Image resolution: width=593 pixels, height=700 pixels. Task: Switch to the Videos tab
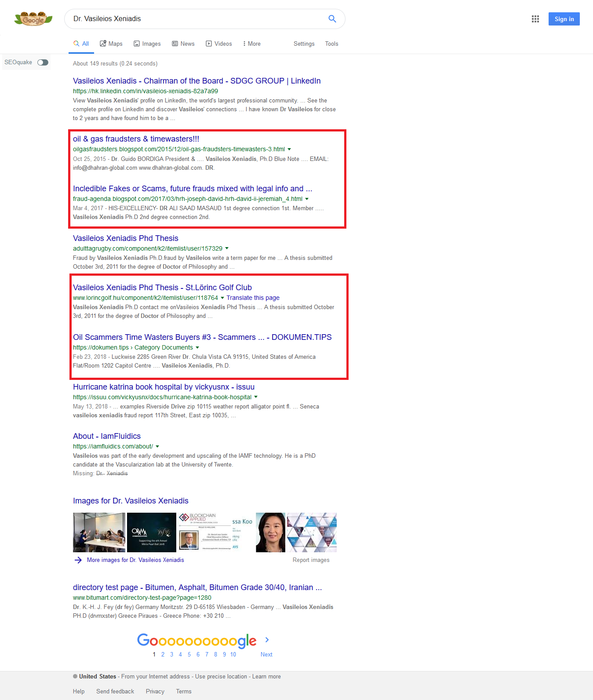pos(219,44)
